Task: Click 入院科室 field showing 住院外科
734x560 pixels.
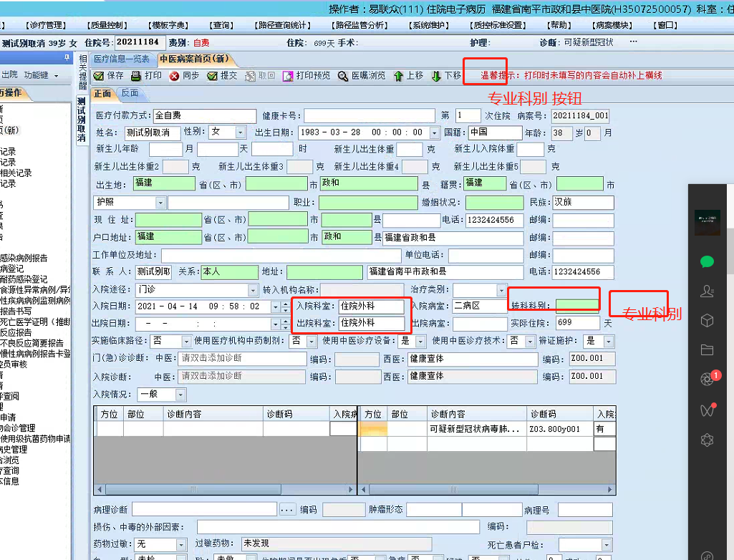Action: [x=371, y=306]
